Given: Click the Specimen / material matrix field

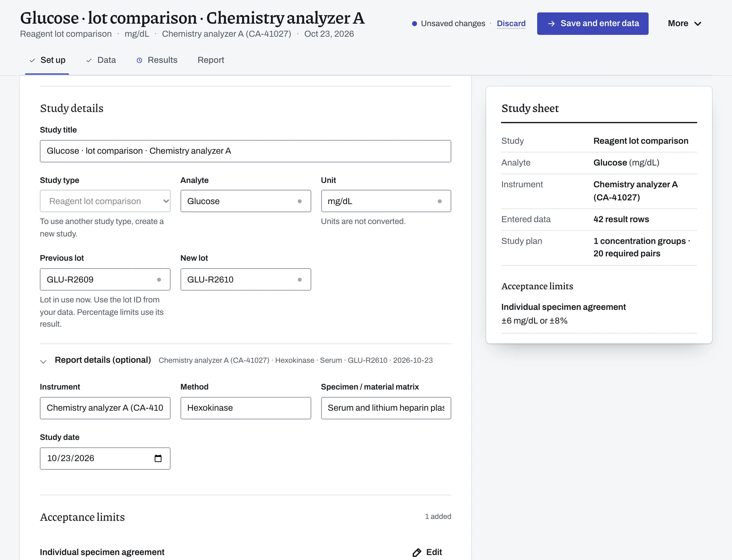Looking at the screenshot, I should [x=386, y=408].
